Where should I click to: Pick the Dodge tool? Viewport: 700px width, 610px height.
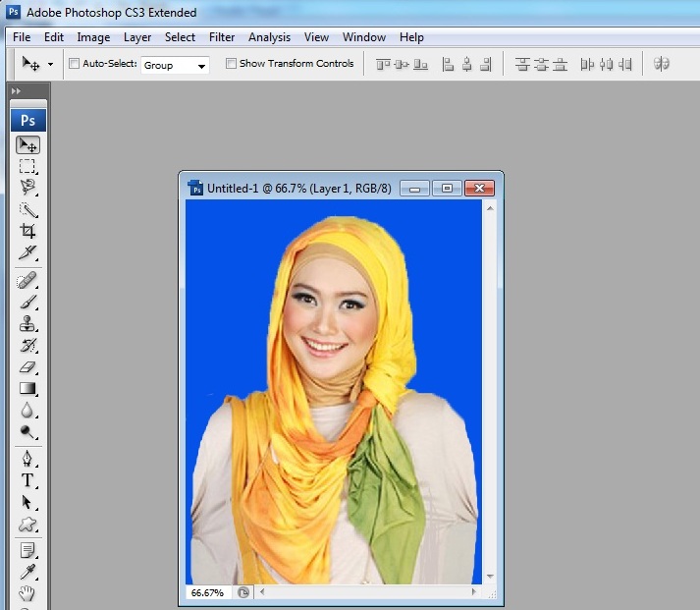point(27,431)
